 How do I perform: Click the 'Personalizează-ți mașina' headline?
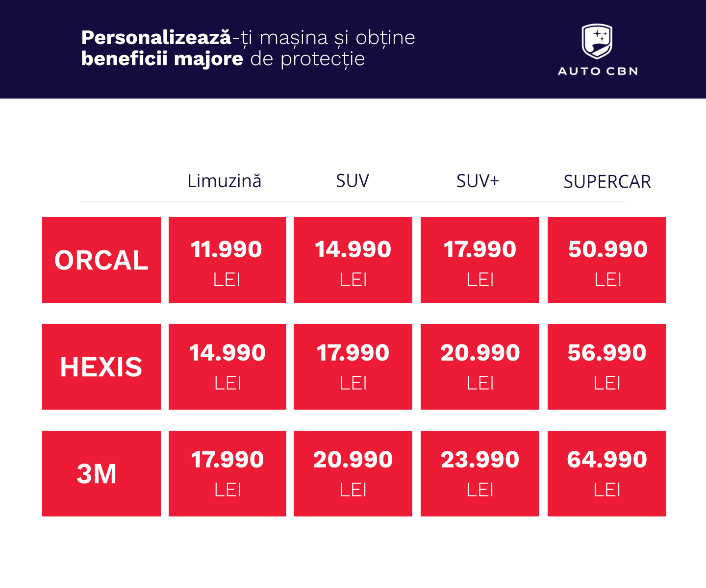pyautogui.click(x=248, y=38)
